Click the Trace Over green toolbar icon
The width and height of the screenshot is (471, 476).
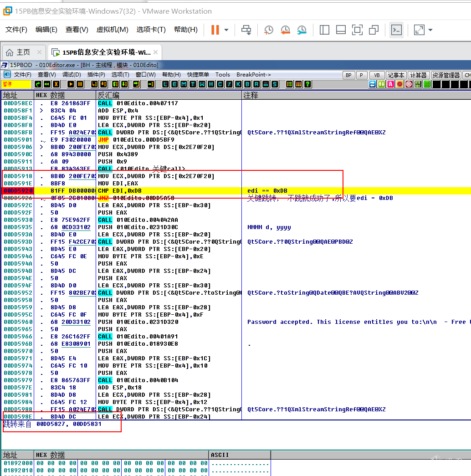click(x=124, y=84)
